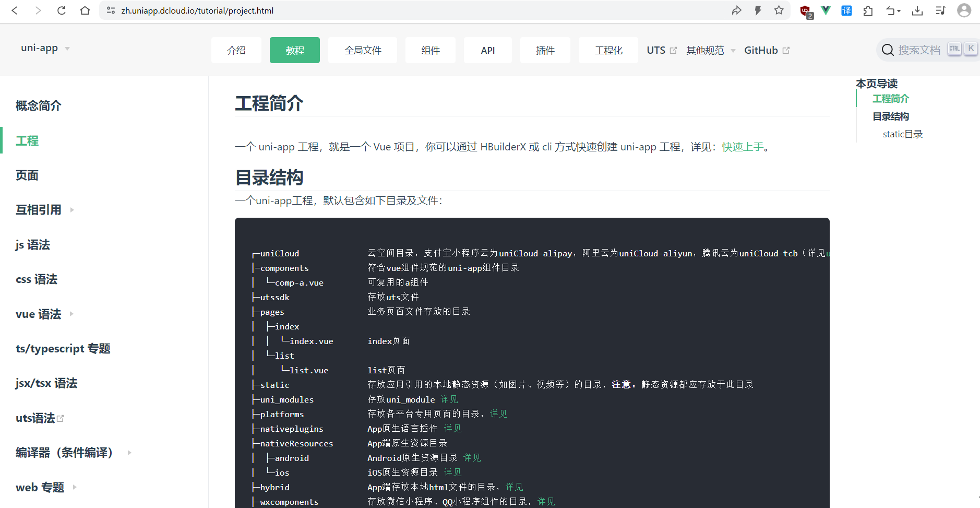Viewport: 980px width, 508px height.
Task: Expand the 互相引用 sidebar section
Action: [x=72, y=210]
